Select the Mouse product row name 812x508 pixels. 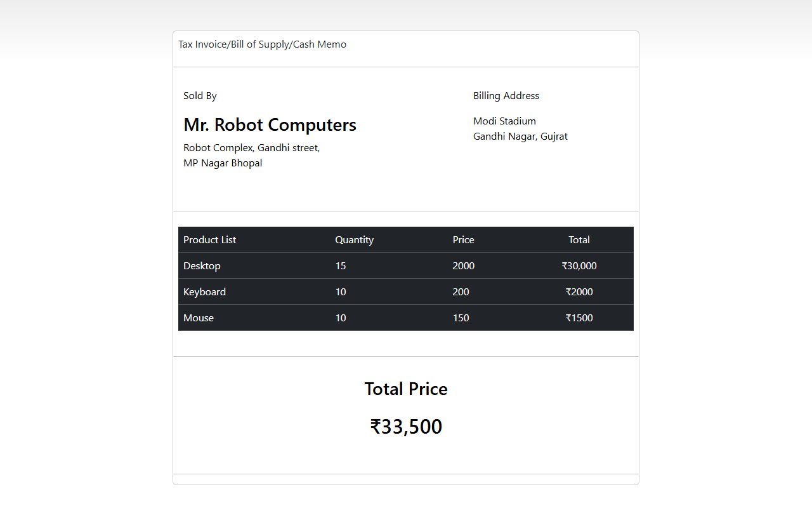point(199,318)
